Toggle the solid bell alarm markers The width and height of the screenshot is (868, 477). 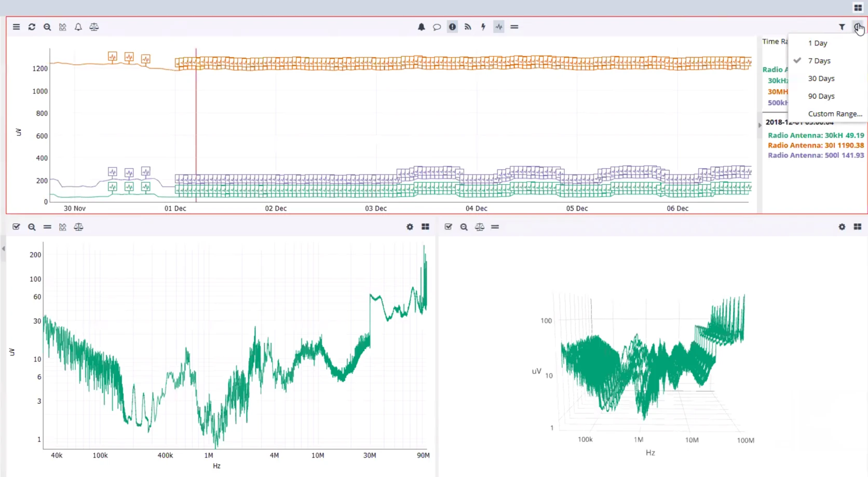[421, 27]
